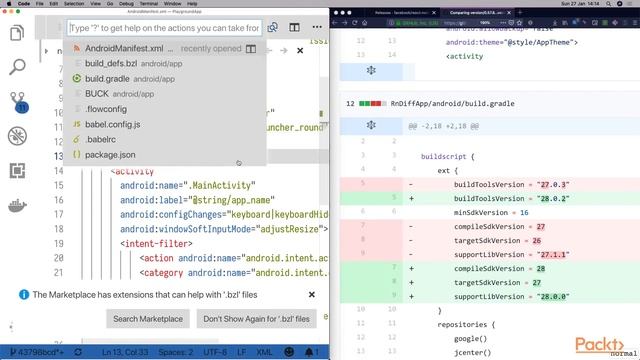
Task: Click Don't Show Again for '.bzl' files
Action: pyautogui.click(x=256, y=319)
